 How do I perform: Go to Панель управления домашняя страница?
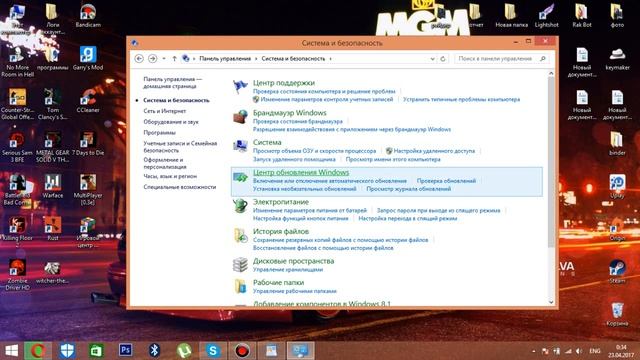point(172,82)
